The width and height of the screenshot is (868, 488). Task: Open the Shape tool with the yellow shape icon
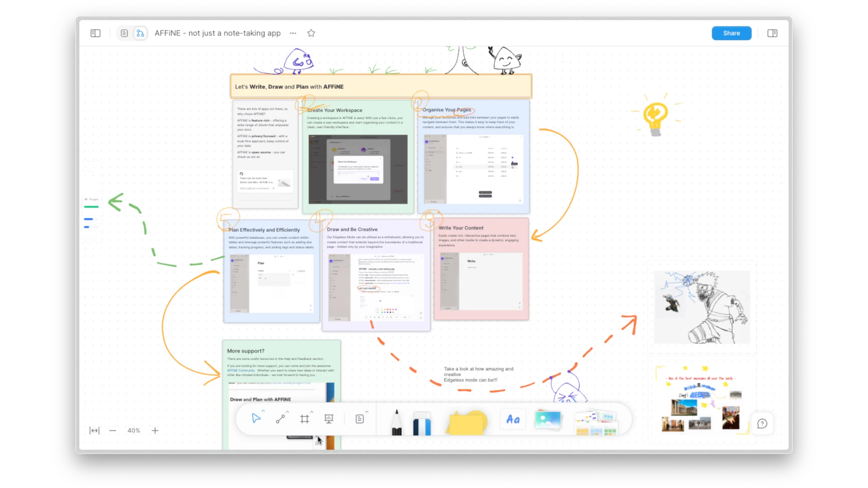467,422
